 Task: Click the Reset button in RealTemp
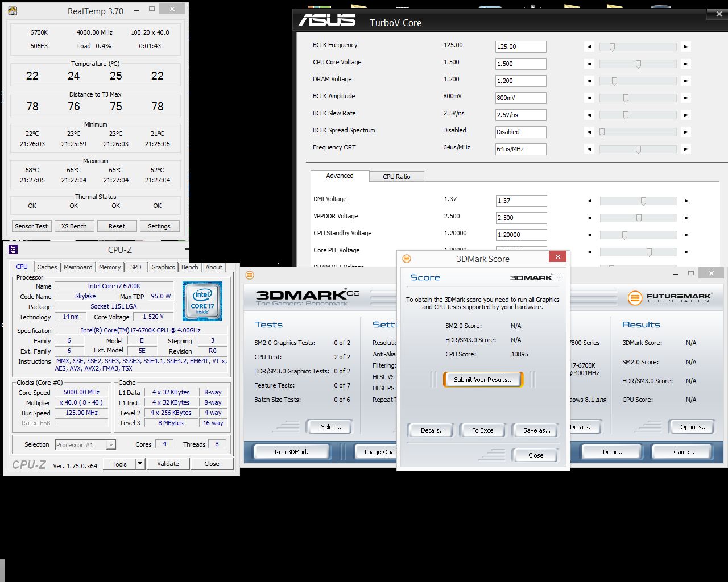(117, 226)
